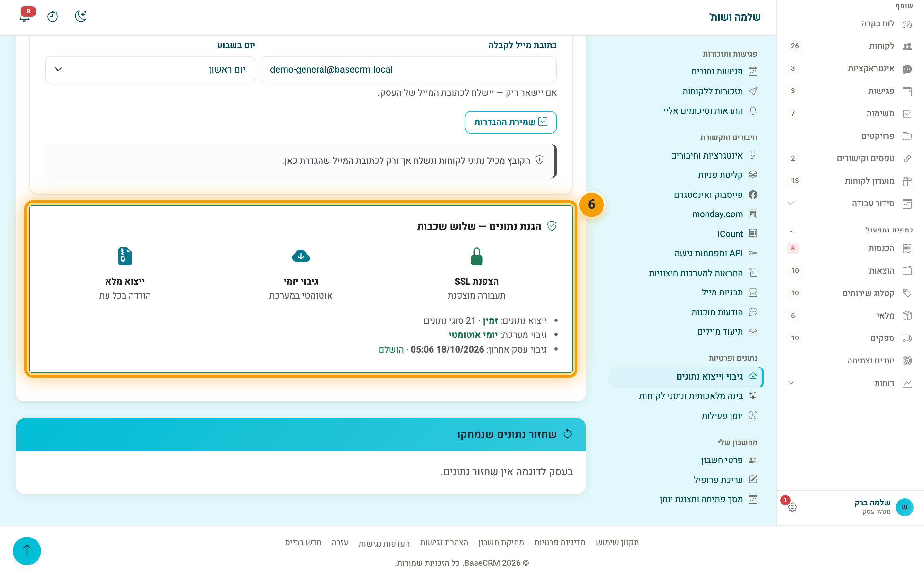Click the לוח בקרה dashboard icon
This screenshot has height=578, width=924.
(x=907, y=24)
